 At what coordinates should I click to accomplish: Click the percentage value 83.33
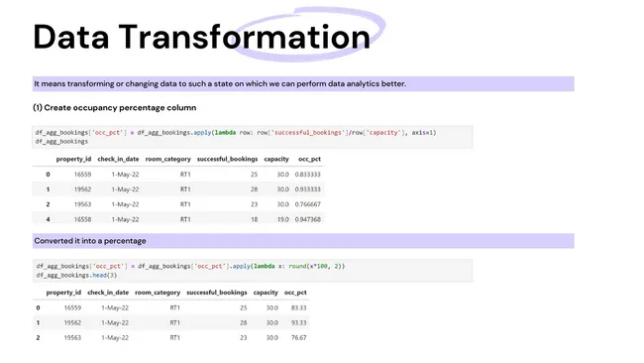click(x=298, y=307)
